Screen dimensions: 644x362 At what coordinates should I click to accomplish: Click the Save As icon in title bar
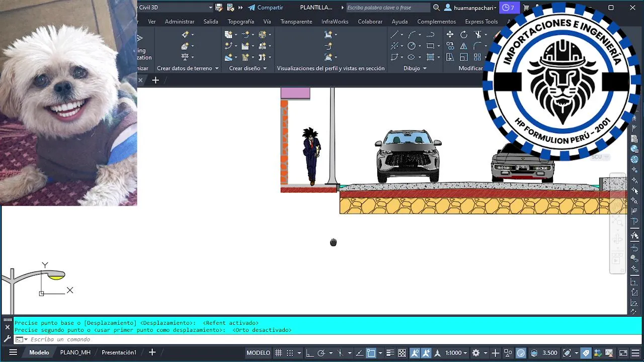coord(230,8)
